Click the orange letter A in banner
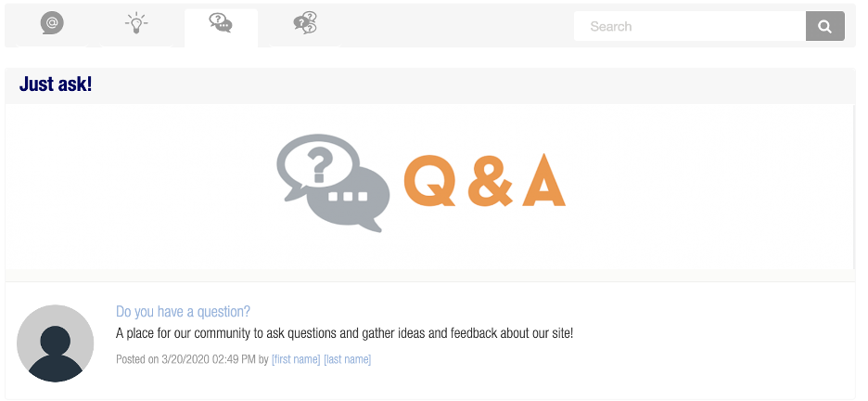868x401 pixels. click(x=543, y=181)
